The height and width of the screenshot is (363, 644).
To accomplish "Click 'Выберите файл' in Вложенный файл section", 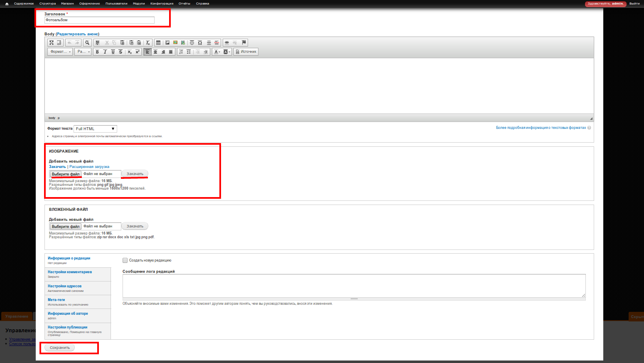I will pyautogui.click(x=66, y=227).
